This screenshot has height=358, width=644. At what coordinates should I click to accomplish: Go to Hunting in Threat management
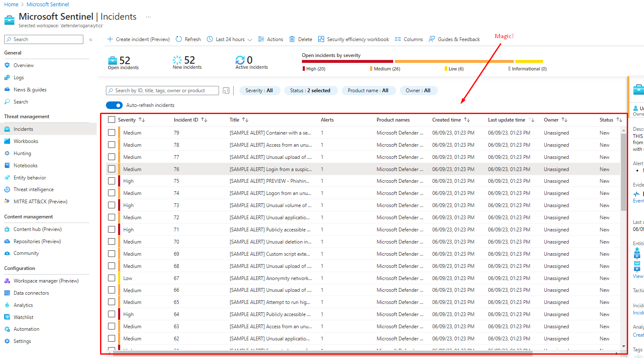[22, 153]
